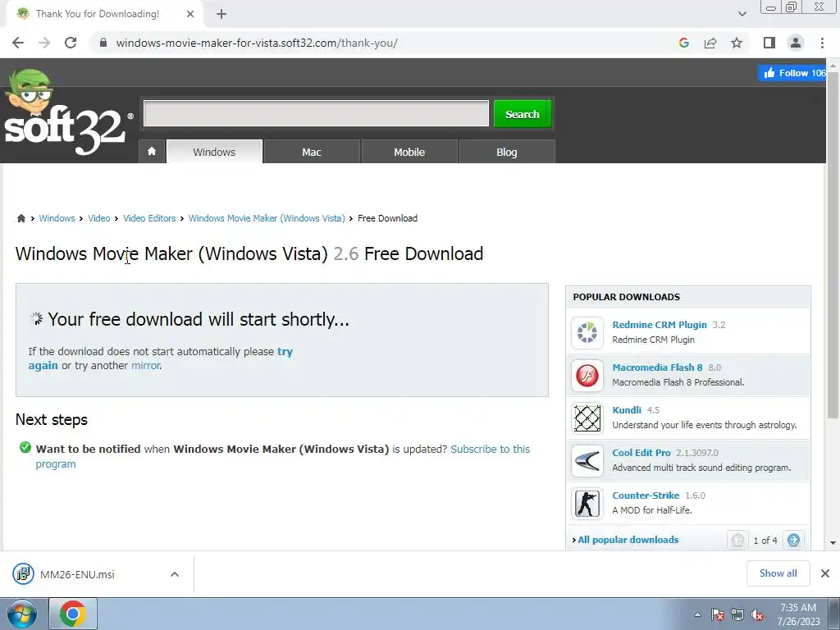The image size is (840, 630).
Task: Click the soft32 logo
Action: click(67, 112)
